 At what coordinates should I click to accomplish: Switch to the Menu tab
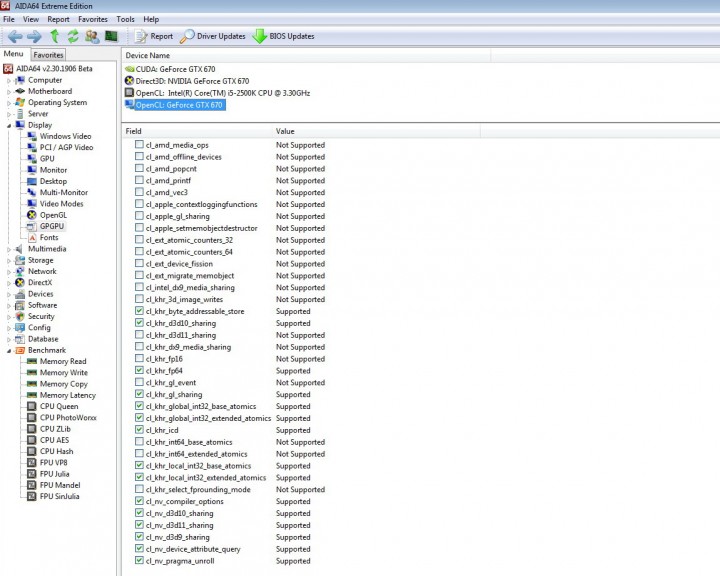(x=14, y=54)
